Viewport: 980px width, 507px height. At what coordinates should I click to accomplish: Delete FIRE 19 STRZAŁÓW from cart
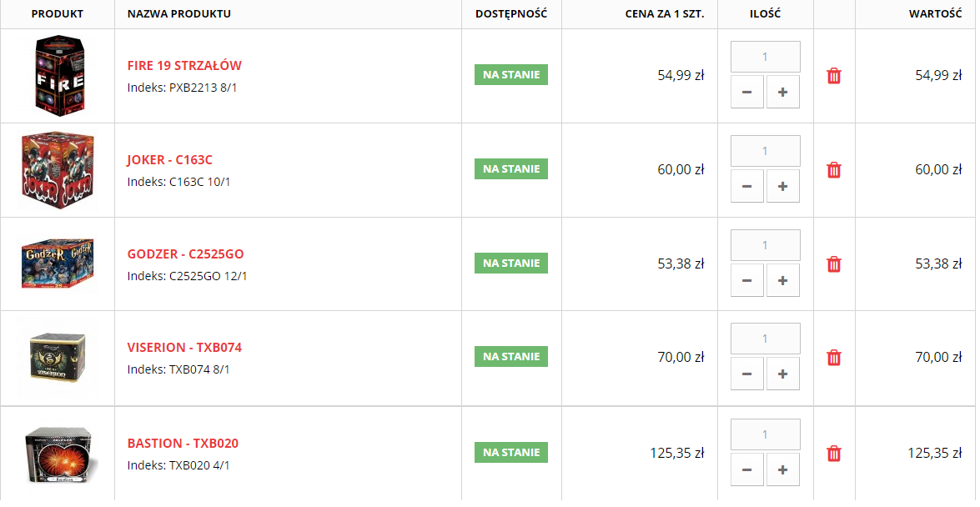(834, 76)
